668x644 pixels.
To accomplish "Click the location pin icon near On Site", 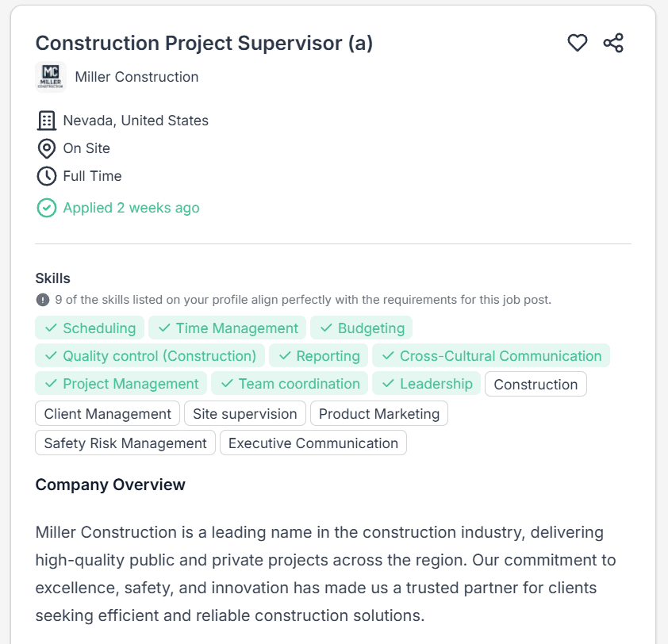I will (46, 148).
